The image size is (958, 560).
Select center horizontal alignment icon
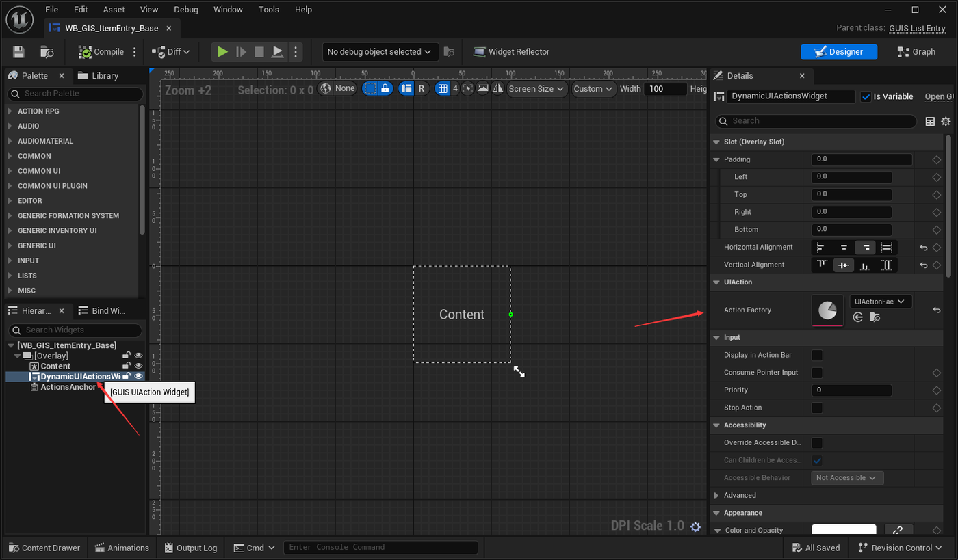844,248
